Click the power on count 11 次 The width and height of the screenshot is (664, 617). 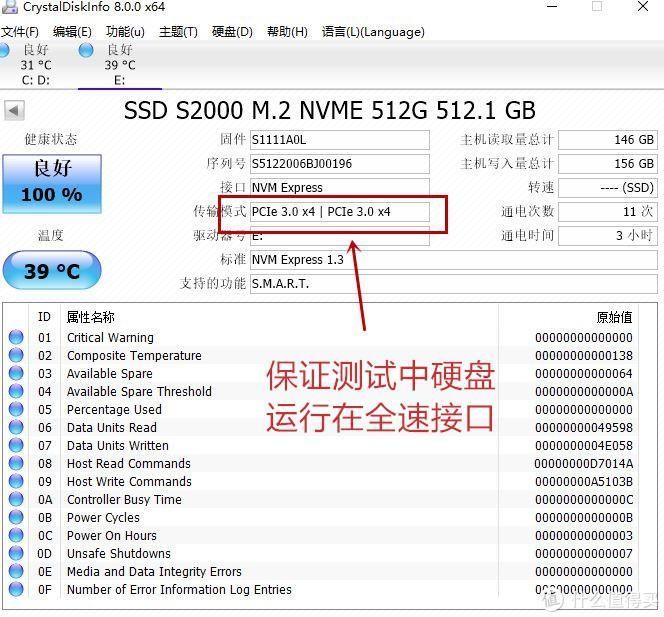608,212
